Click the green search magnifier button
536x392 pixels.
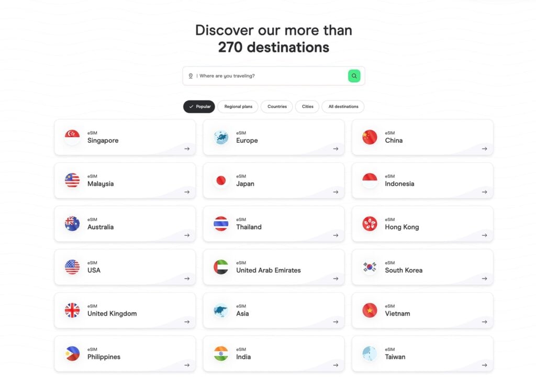click(x=354, y=75)
